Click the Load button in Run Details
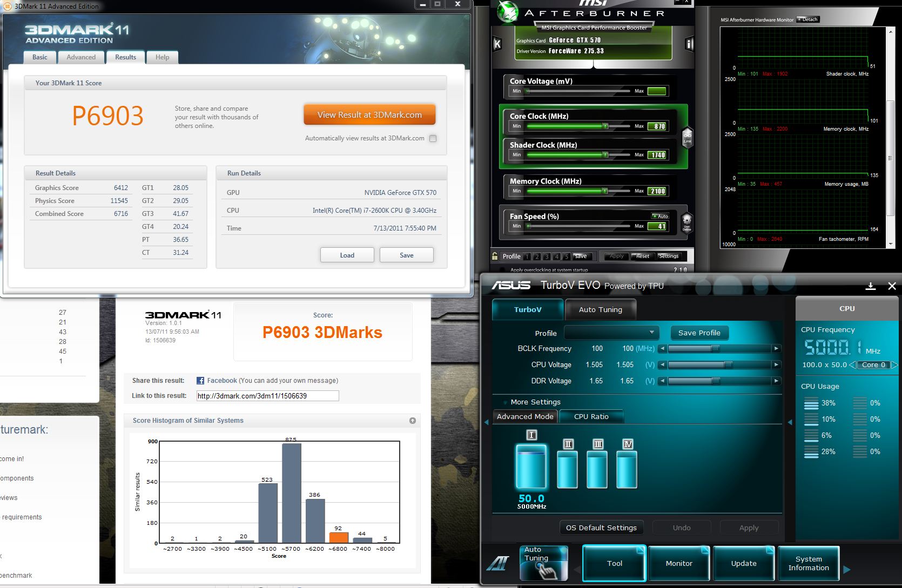 tap(347, 255)
